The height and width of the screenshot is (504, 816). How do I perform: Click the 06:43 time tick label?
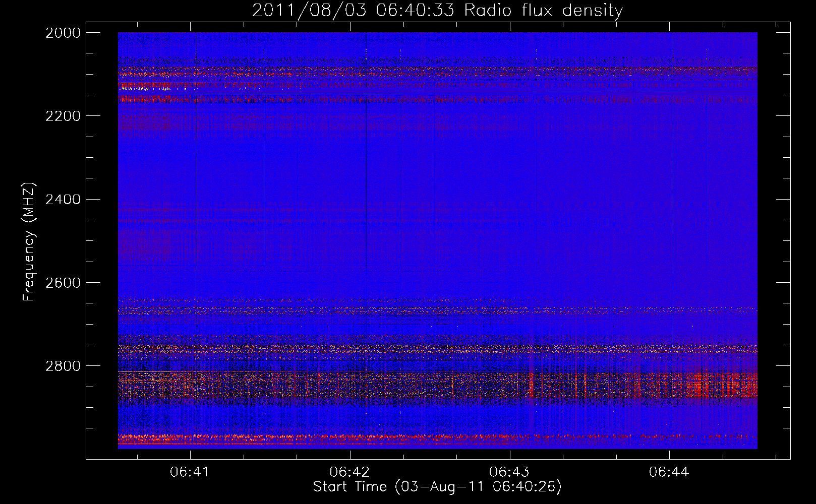[x=509, y=472]
